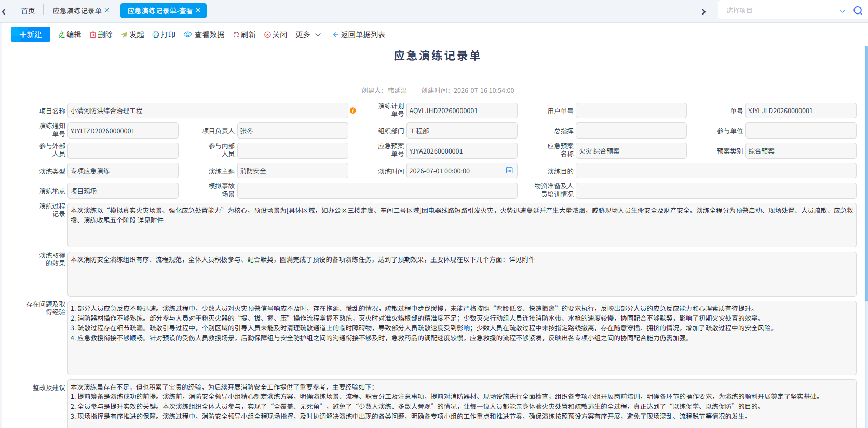Click the search magnifier icon
The height and width of the screenshot is (428, 868).
coord(858,10)
